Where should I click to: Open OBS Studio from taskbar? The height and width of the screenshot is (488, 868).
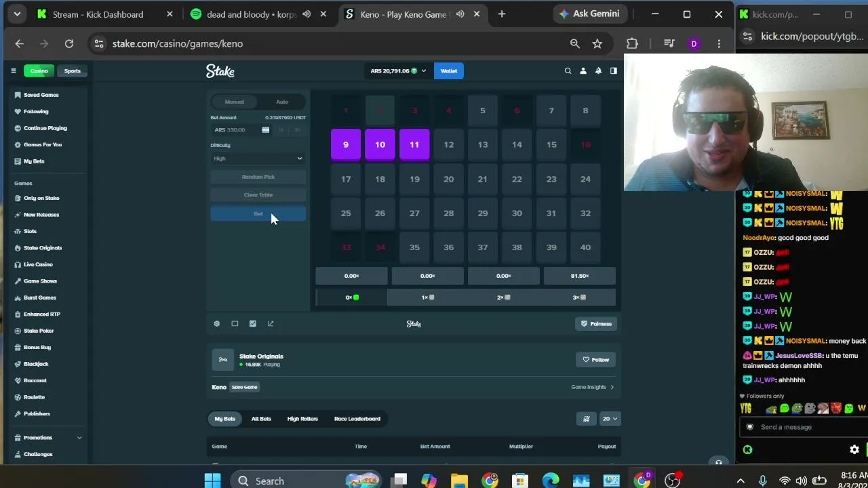673,481
